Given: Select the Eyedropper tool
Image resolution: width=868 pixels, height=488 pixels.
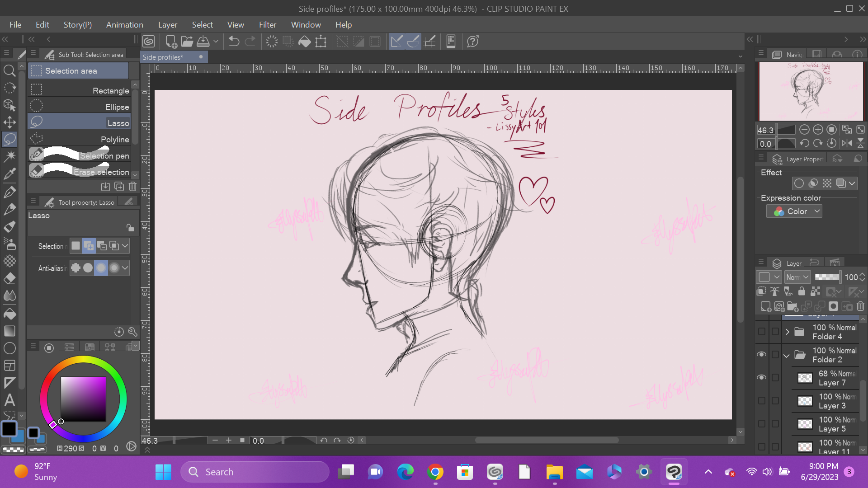Looking at the screenshot, I should 9,174.
